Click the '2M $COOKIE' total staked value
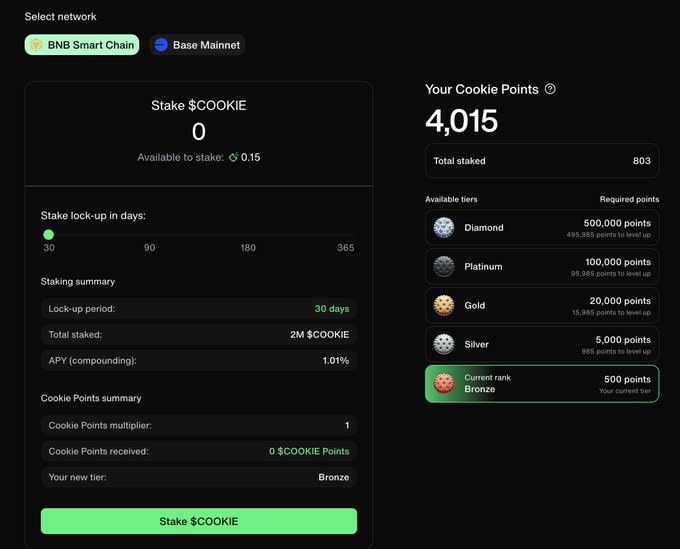This screenshot has width=680, height=549. pyautogui.click(x=320, y=335)
